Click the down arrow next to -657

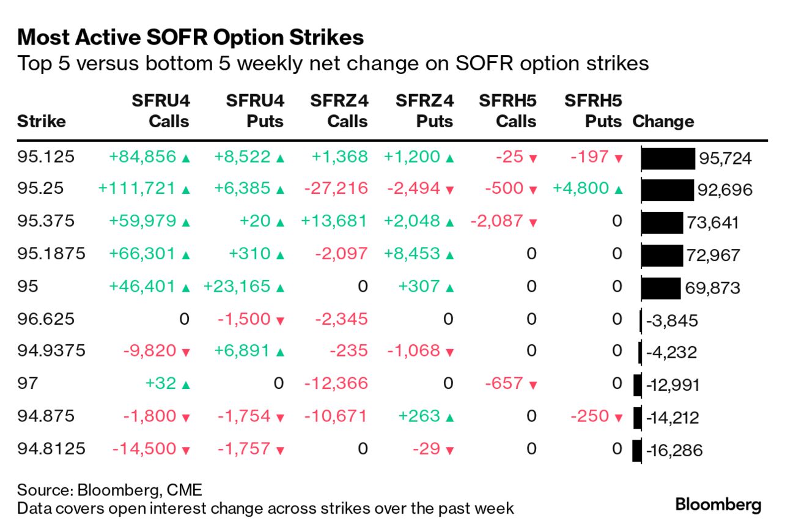pos(533,385)
